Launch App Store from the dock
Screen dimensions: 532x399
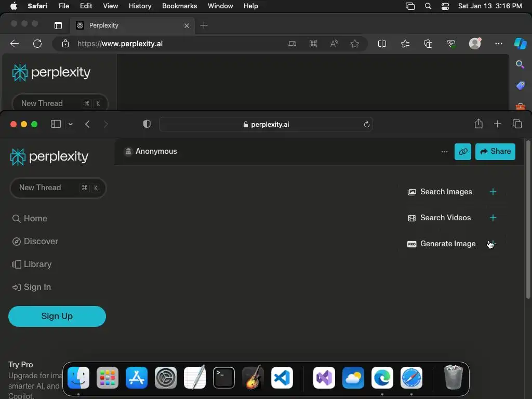click(x=137, y=378)
